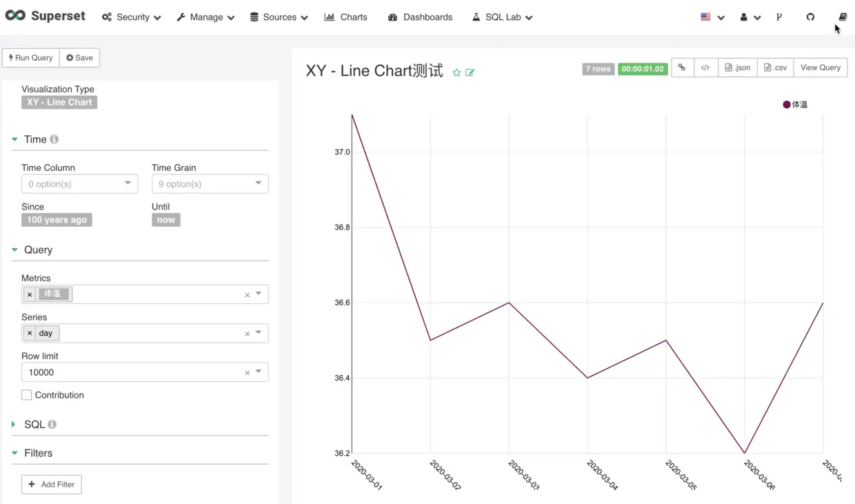855x504 pixels.
Task: Click the Save button
Action: (x=80, y=58)
